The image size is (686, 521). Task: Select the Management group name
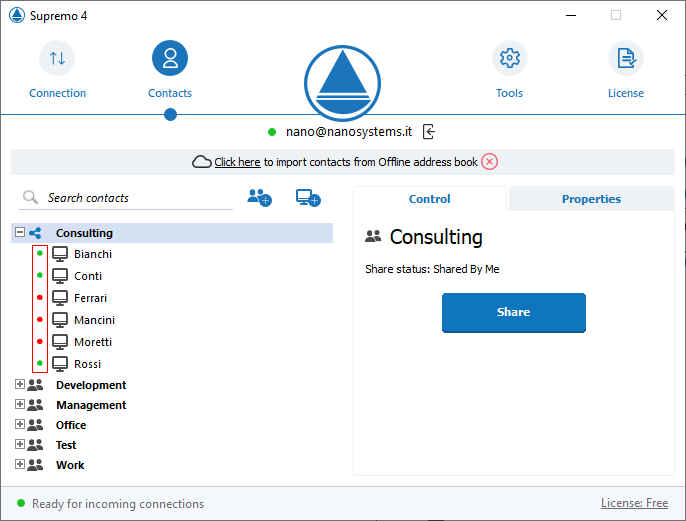click(91, 405)
